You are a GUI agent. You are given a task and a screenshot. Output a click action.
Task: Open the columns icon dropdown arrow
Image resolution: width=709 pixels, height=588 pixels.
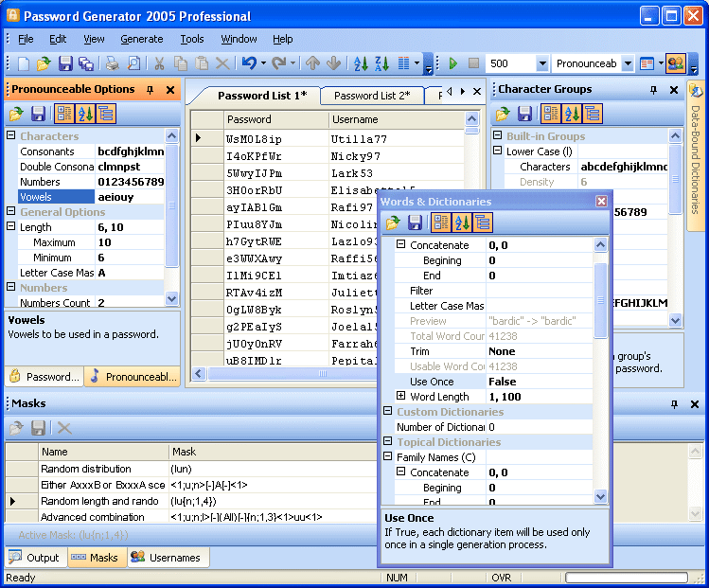(x=417, y=63)
